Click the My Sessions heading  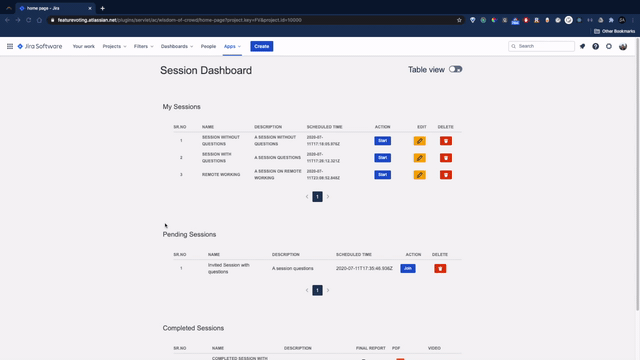[x=182, y=107]
